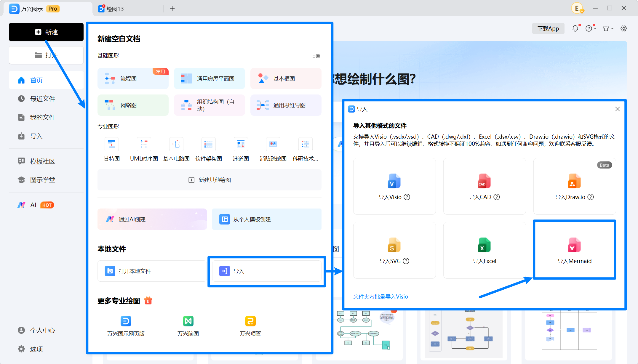Open 万兴图示网页版 icon
The height and width of the screenshot is (364, 638).
coord(126,321)
